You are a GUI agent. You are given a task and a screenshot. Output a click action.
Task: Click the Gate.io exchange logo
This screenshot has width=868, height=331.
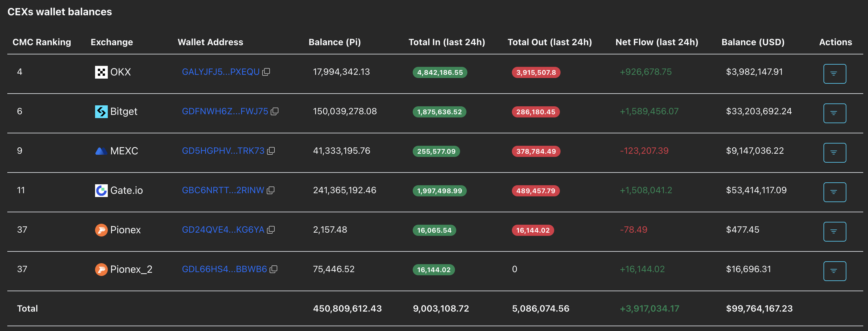(x=101, y=191)
